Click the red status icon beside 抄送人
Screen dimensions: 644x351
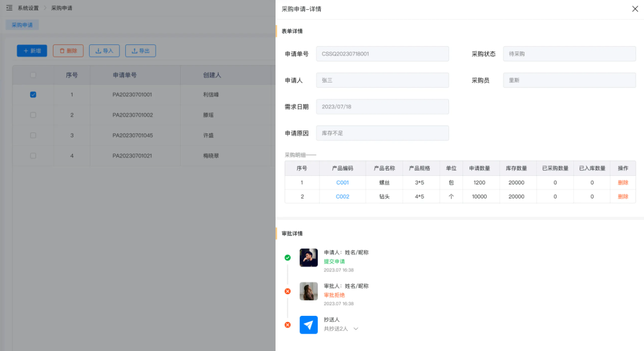click(x=287, y=324)
